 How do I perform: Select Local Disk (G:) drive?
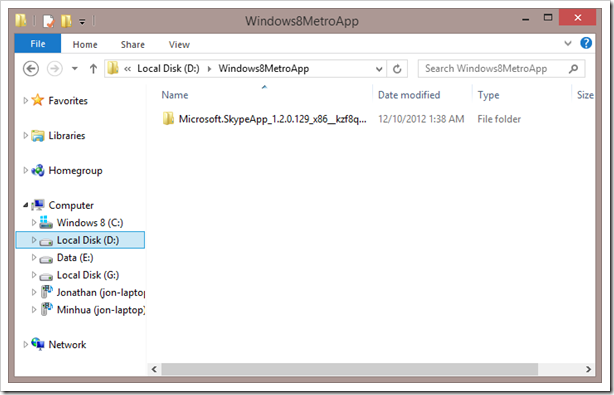(x=88, y=275)
